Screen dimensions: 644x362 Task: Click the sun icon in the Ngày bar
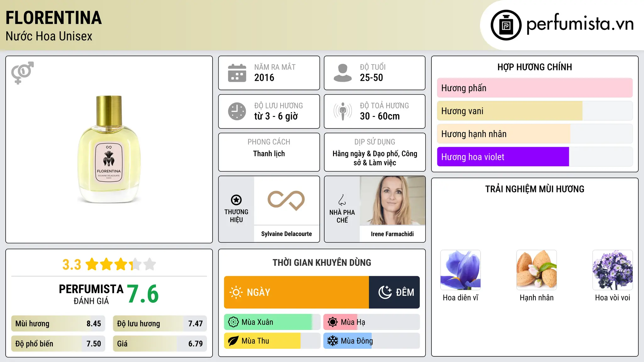point(236,292)
